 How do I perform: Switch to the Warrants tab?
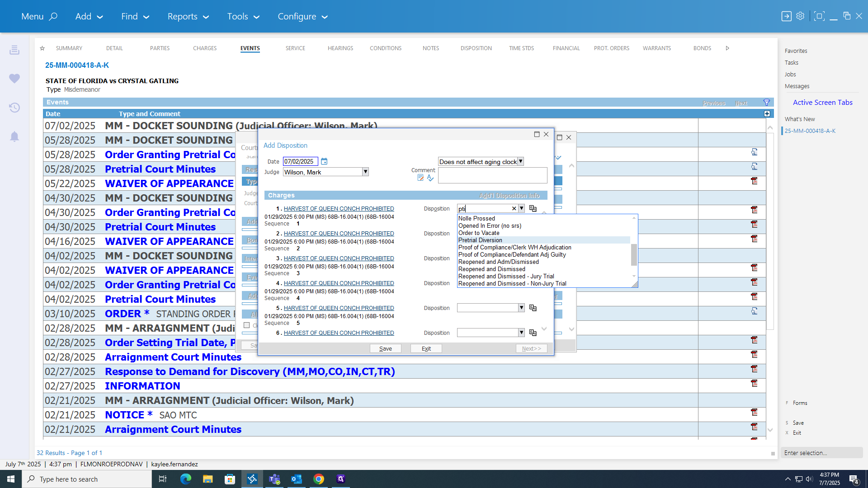click(x=657, y=48)
